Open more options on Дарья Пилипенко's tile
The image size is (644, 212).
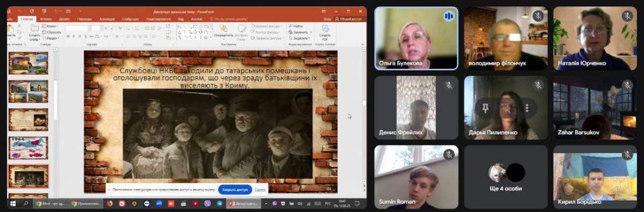tap(527, 108)
